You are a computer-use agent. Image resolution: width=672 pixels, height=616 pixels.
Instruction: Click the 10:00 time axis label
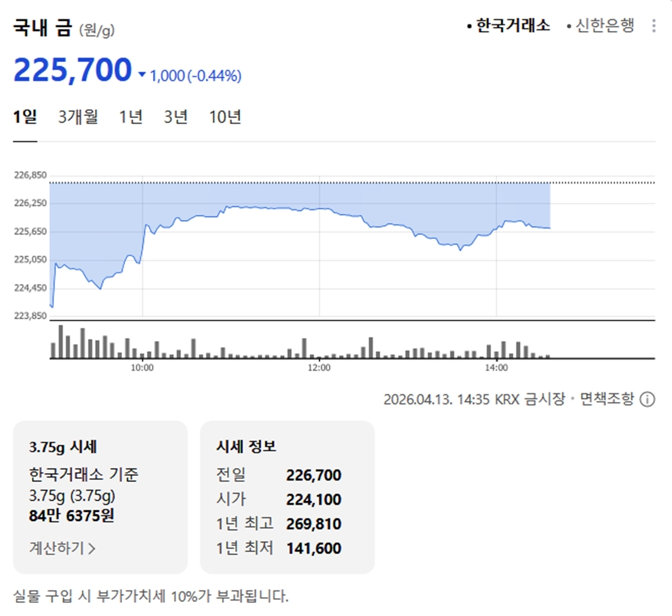coord(142,368)
